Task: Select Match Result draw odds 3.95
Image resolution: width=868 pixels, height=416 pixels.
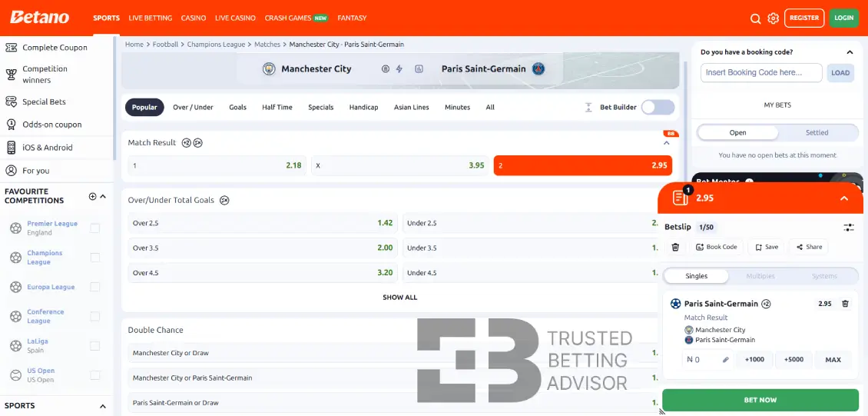Action: 400,165
